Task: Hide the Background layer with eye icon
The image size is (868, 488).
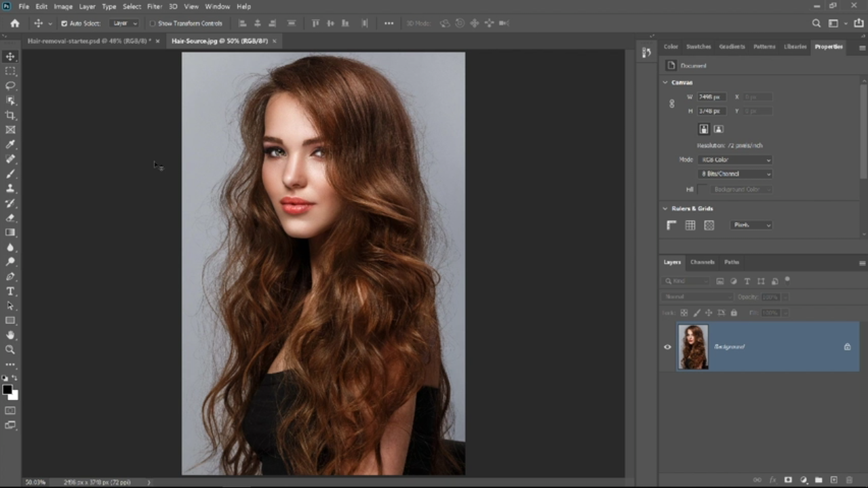Action: (667, 347)
